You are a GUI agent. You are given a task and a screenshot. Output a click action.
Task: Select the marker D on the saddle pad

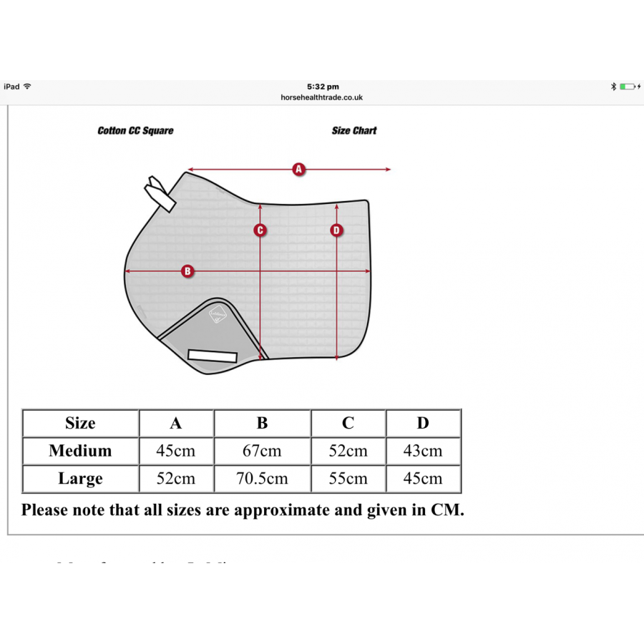(x=336, y=230)
